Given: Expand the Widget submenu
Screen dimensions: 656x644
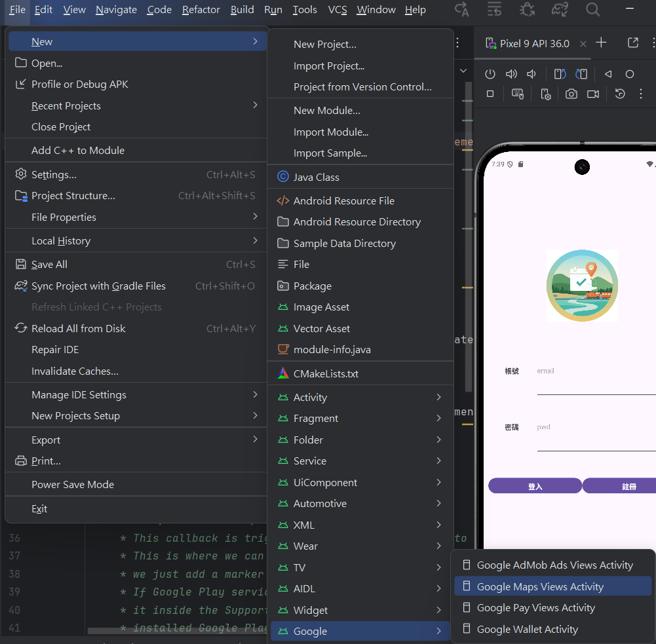Looking at the screenshot, I should tap(360, 610).
